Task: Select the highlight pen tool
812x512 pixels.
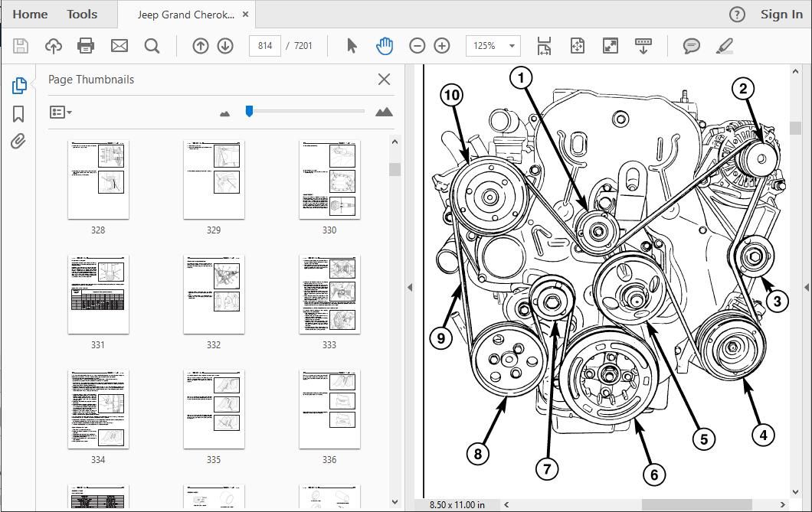Action: [725, 46]
